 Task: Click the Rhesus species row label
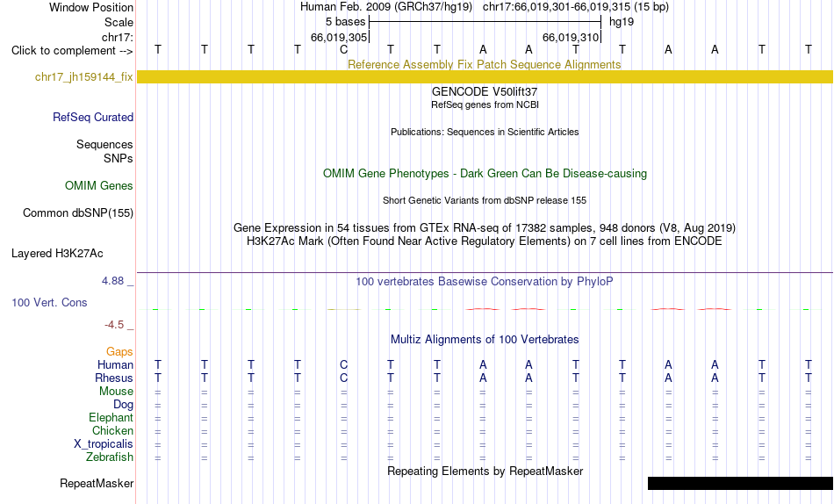[x=114, y=378]
